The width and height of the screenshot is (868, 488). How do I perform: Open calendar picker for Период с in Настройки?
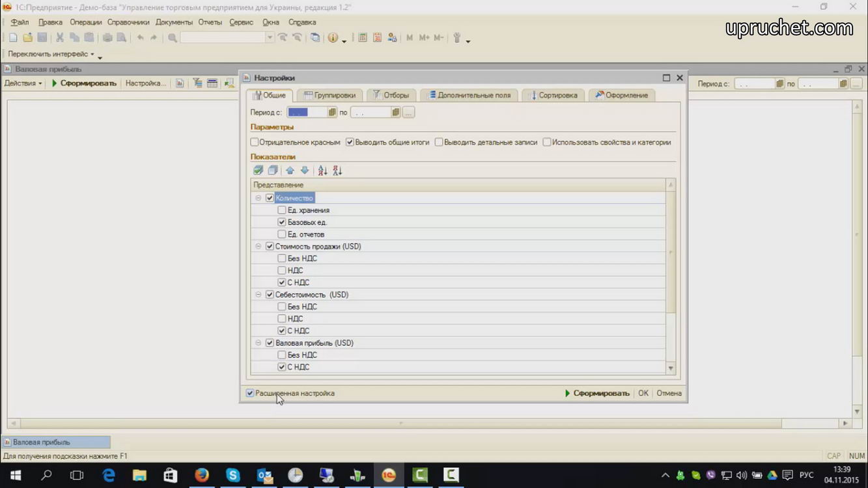[332, 113]
